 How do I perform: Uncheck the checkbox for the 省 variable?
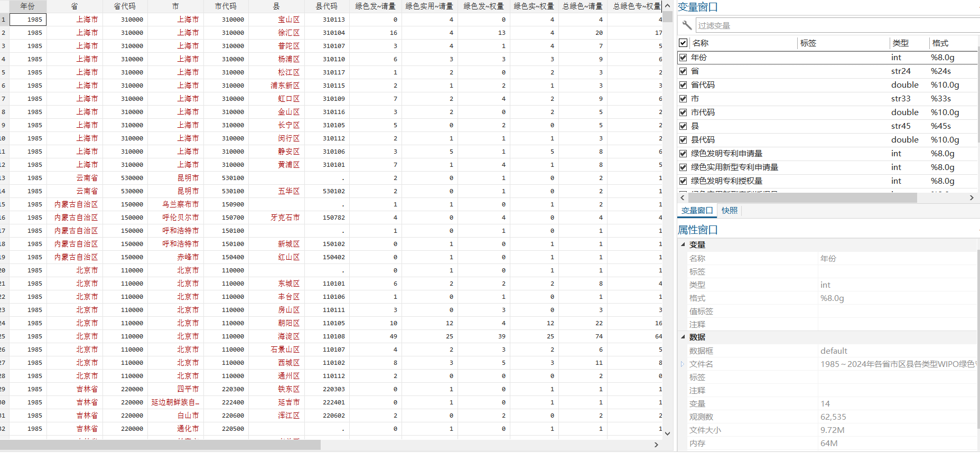tap(683, 71)
